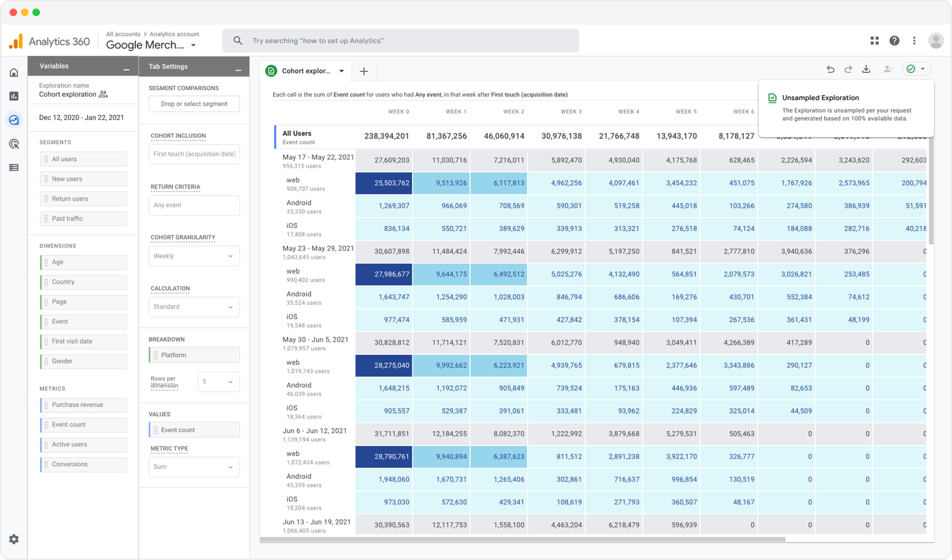
Task: Select the Country dimension
Action: 83,282
